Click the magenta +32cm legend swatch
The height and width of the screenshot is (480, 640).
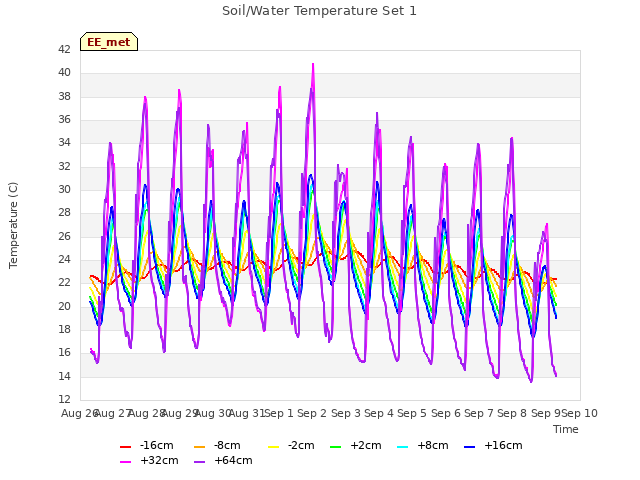click(125, 462)
